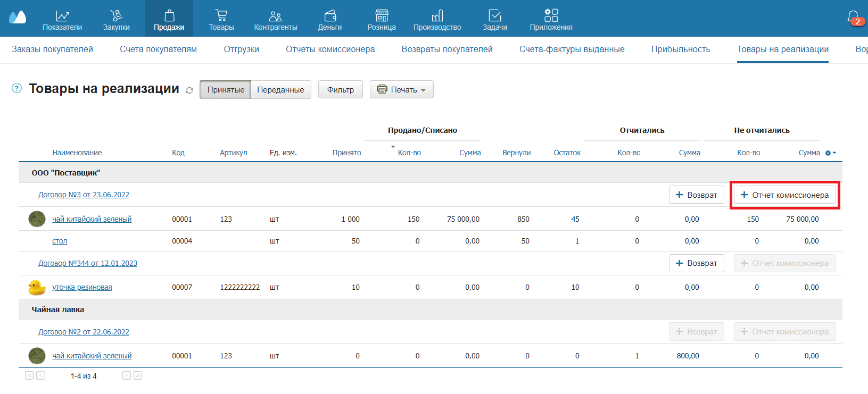Viewport: 868px width, 394px height.
Task: Switch to the Принятые view
Action: 226,90
